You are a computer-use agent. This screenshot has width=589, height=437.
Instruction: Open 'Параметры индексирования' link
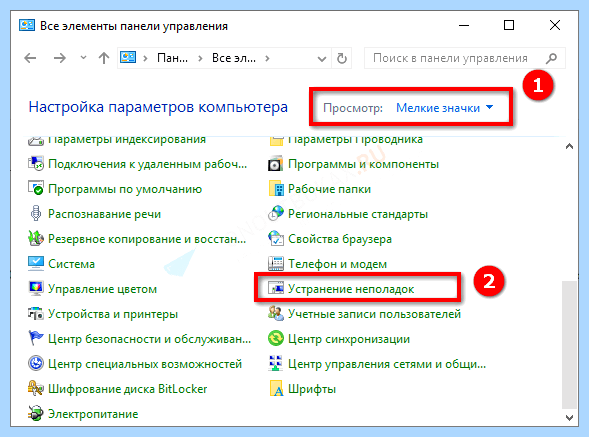tap(127, 140)
